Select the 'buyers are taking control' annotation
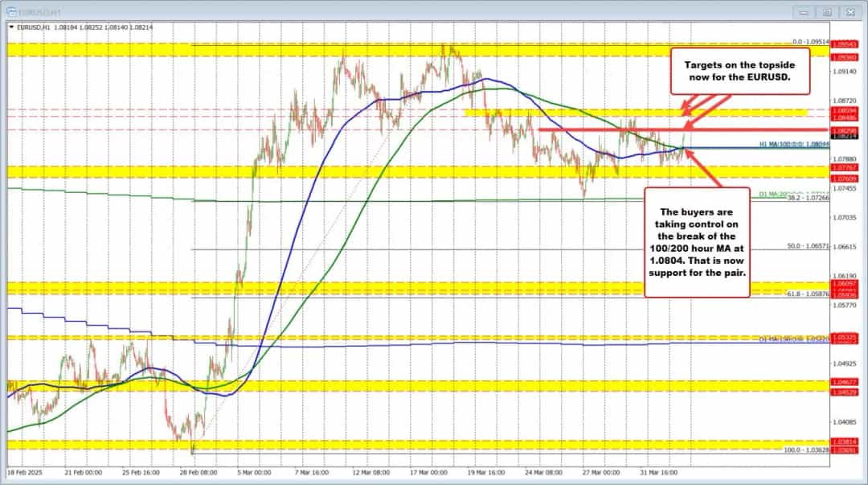 [696, 237]
